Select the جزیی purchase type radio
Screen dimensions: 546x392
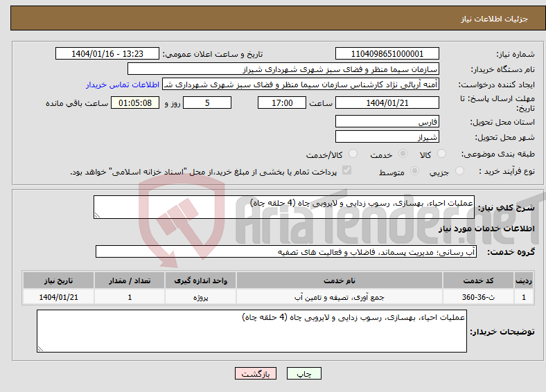point(459,171)
